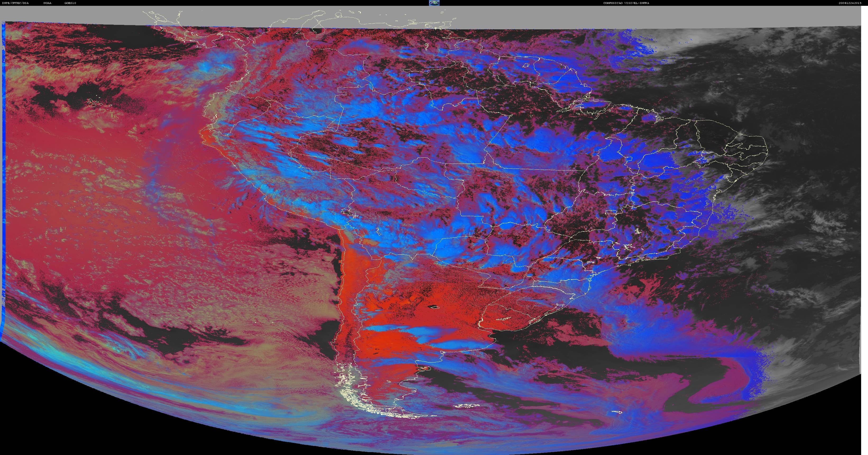Click the INPE/CPTEC/DSA header label
868x455 pixels.
16,3
